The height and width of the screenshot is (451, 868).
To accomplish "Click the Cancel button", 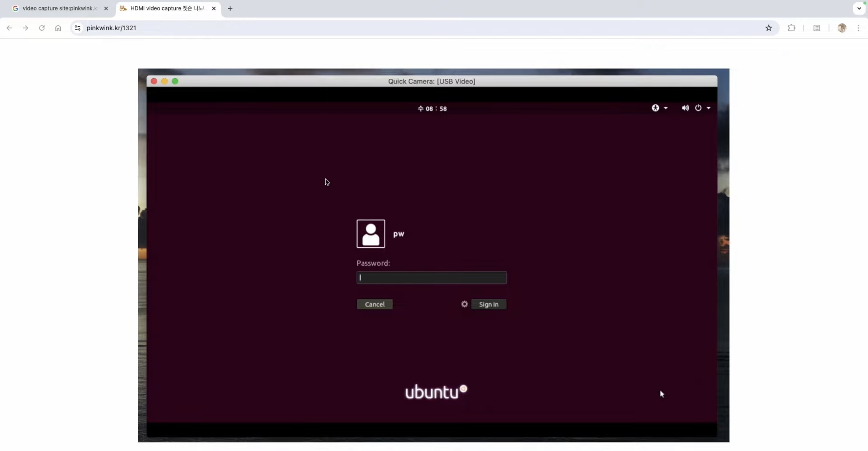I will 374,304.
